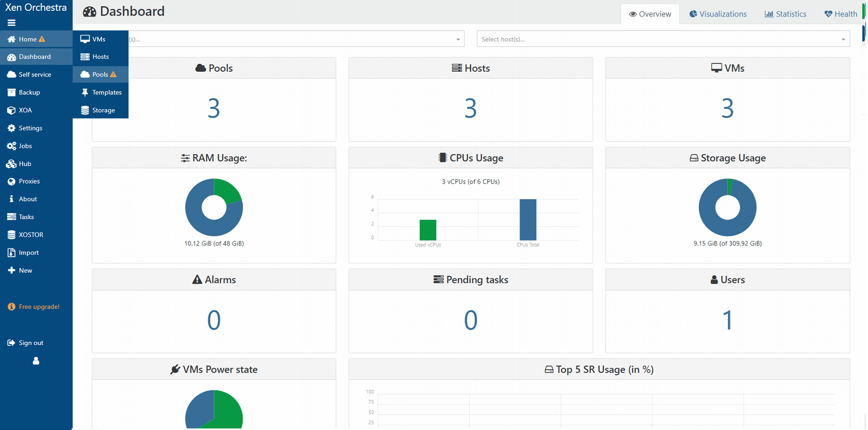Open the Hub section icon
This screenshot has height=430, width=868.
[x=11, y=164]
